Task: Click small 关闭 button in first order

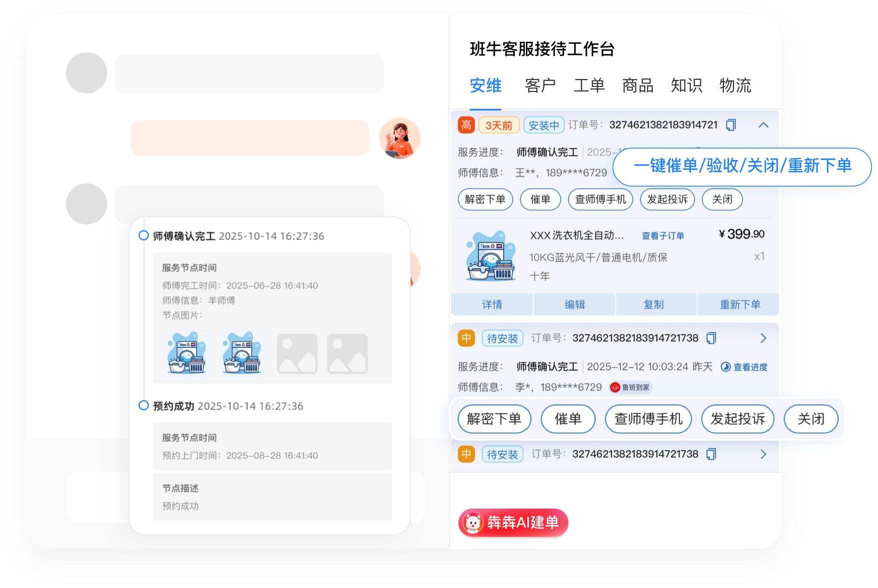Action: (x=722, y=199)
